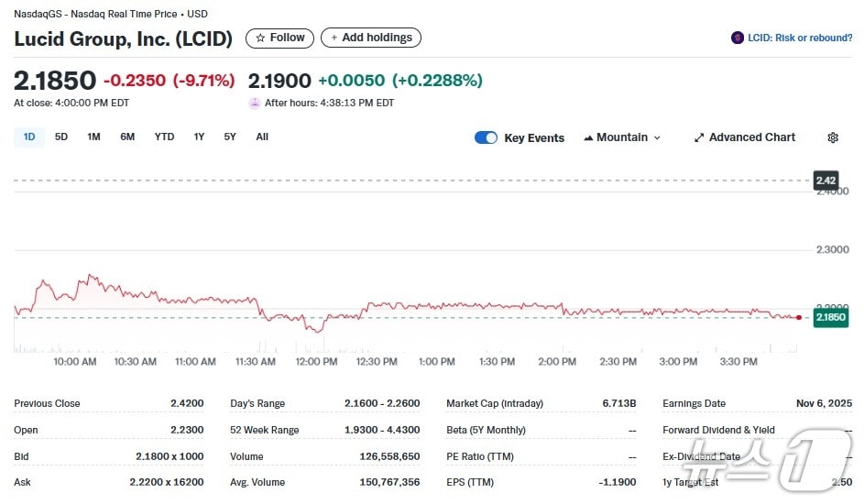Click the plus icon in Add holdings
This screenshot has width=864, height=504.
pyautogui.click(x=334, y=38)
